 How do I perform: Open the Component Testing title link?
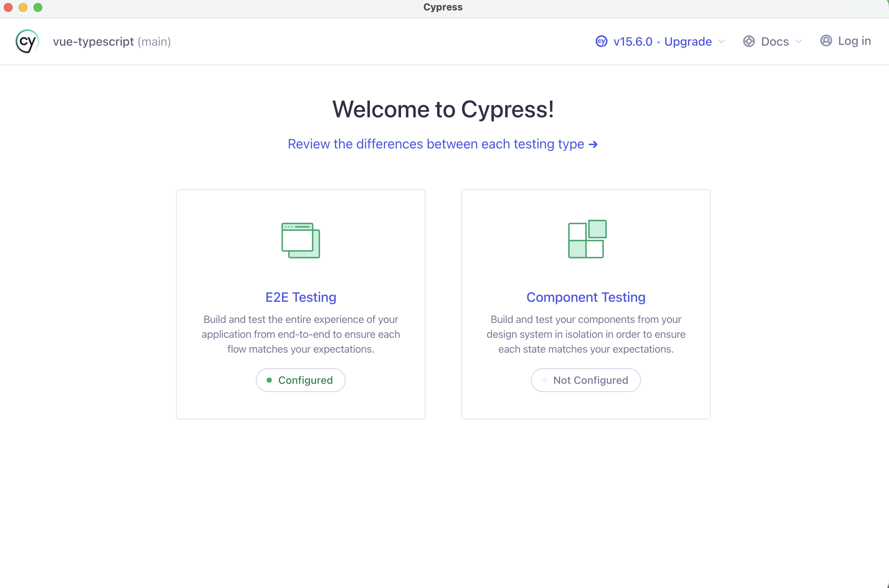coord(586,297)
